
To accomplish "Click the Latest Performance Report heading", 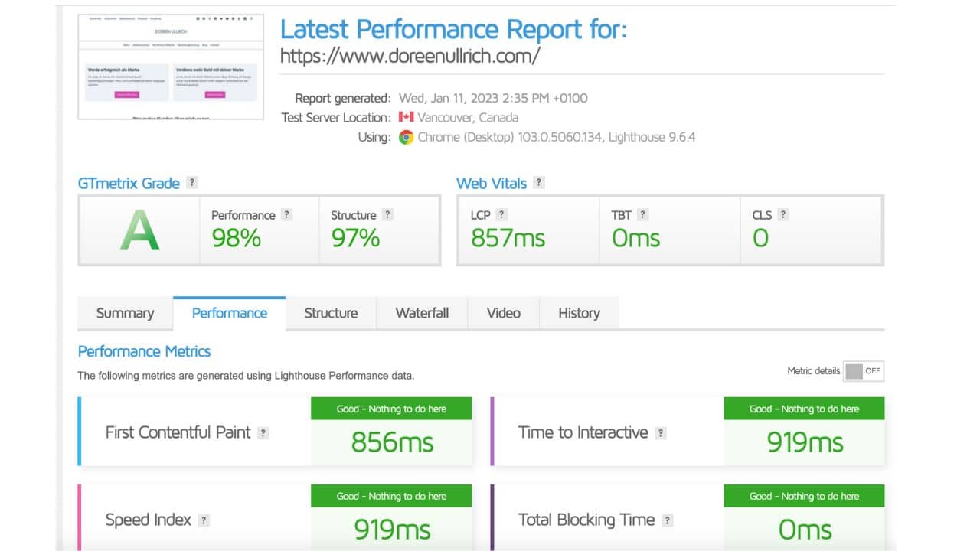I will [453, 29].
